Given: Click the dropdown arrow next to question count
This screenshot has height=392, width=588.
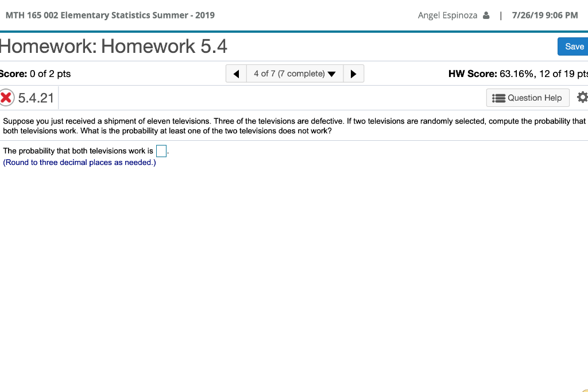Looking at the screenshot, I should click(332, 74).
